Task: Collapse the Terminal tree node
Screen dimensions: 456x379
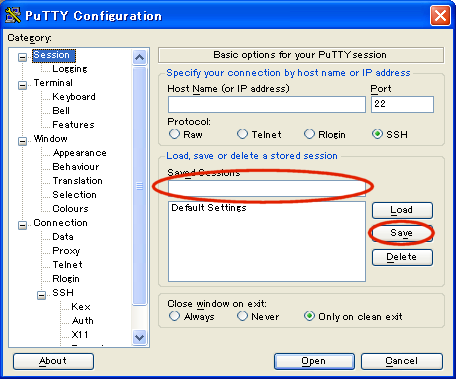Action: pos(22,85)
